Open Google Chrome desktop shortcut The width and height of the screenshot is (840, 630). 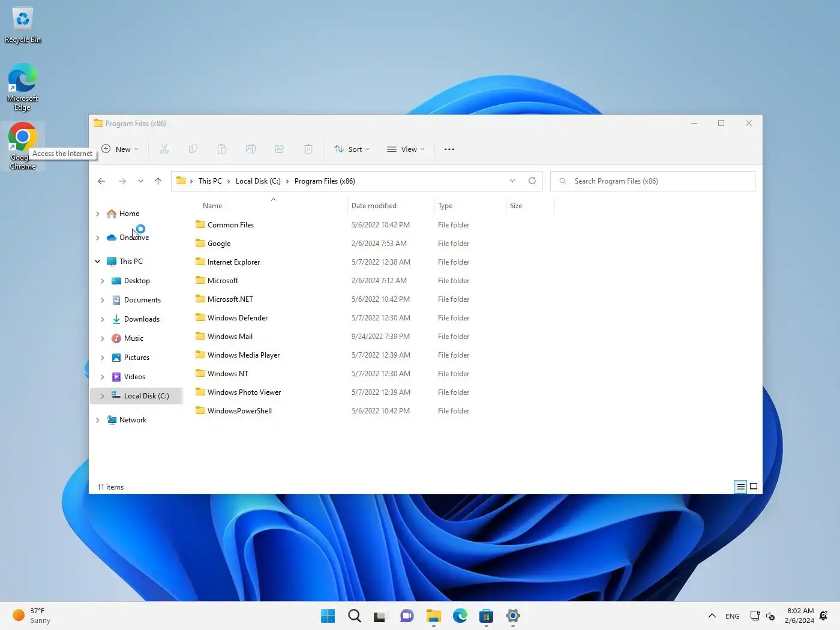(x=22, y=146)
